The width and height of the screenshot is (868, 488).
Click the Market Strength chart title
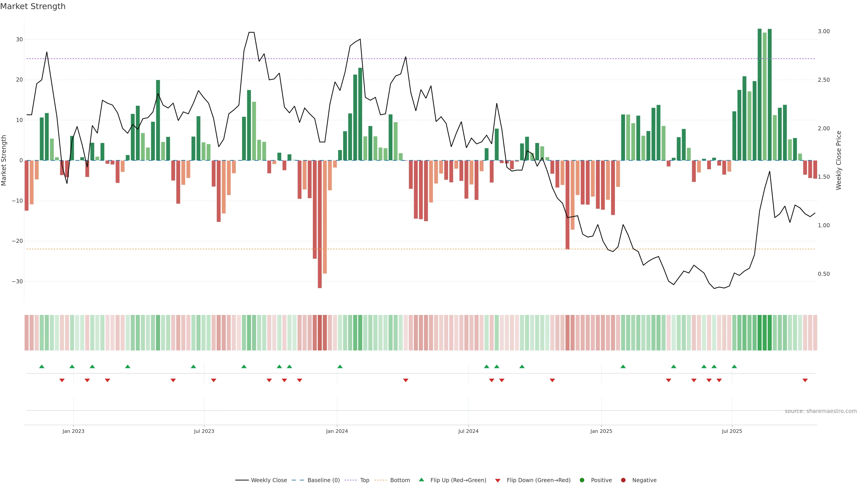pos(33,6)
